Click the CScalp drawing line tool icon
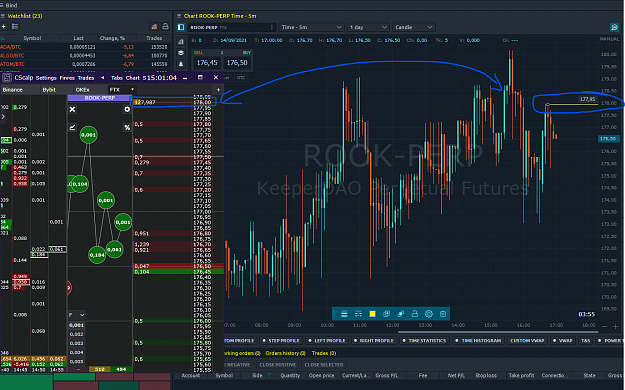This screenshot has width=625, height=390. click(72, 128)
